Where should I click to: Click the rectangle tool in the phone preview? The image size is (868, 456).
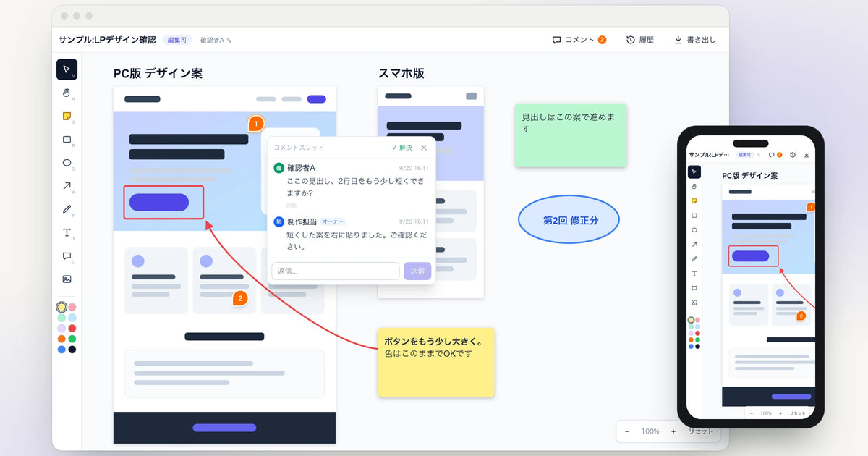click(694, 215)
